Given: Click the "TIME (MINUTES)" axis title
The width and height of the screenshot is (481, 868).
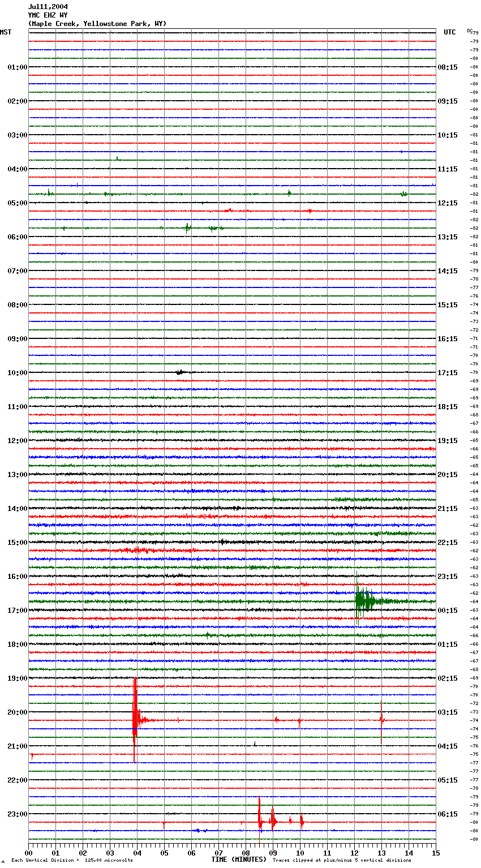Looking at the screenshot, I should (x=239, y=860).
